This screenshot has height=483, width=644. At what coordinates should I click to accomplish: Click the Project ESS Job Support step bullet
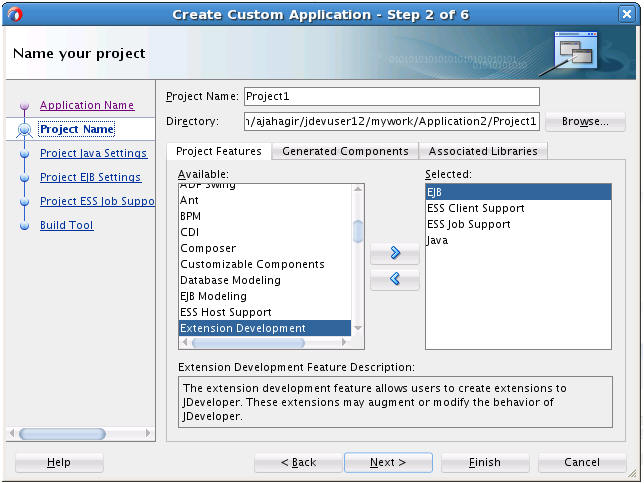coord(25,202)
